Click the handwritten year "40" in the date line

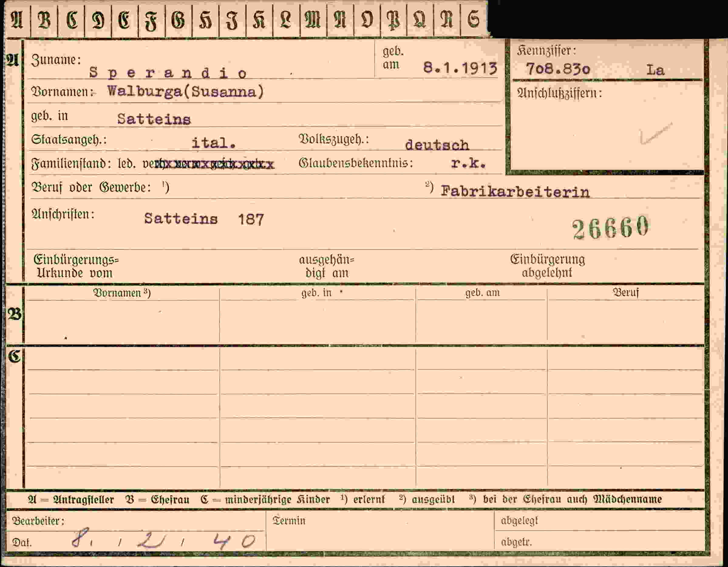(x=234, y=541)
